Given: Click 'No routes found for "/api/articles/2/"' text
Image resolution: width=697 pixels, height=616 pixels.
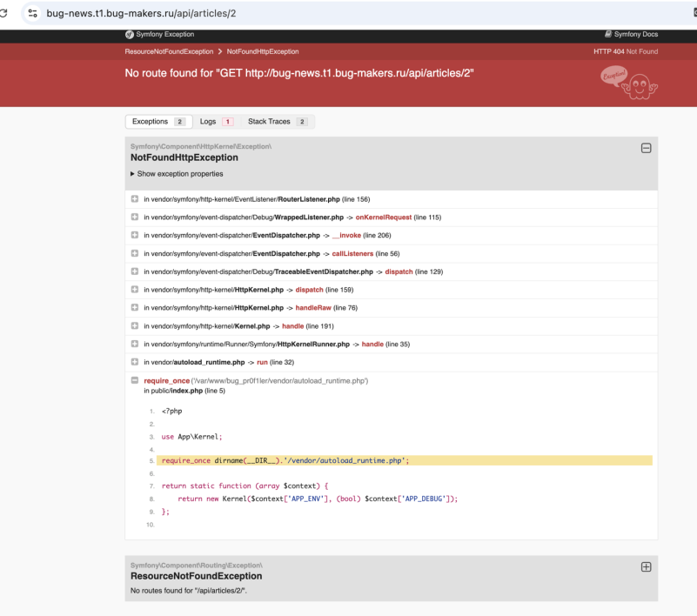Looking at the screenshot, I should pos(189,591).
